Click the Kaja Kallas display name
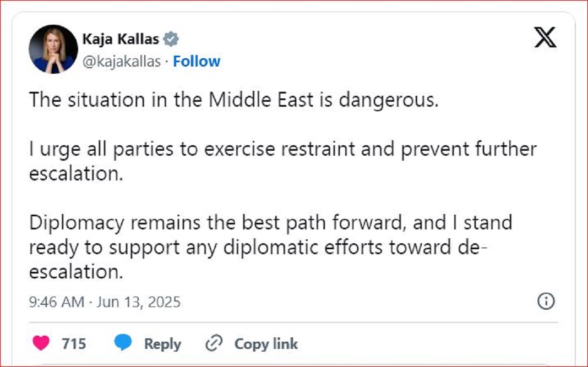 coord(120,39)
